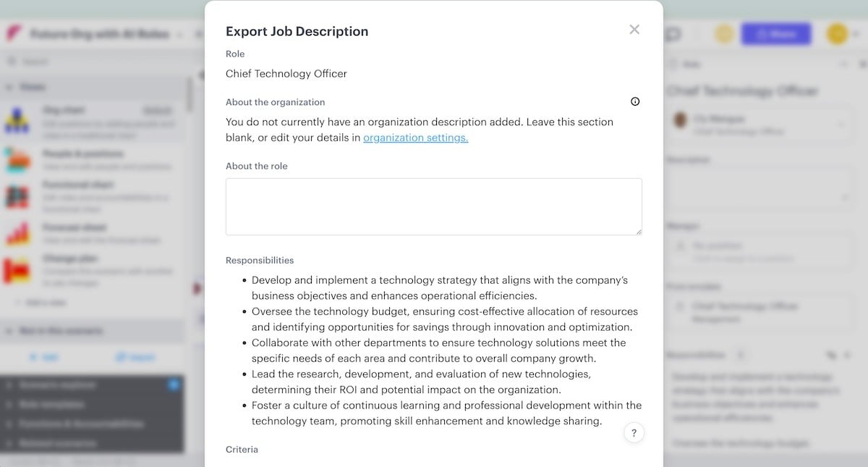Click the Share button
This screenshot has height=467, width=868.
click(776, 33)
